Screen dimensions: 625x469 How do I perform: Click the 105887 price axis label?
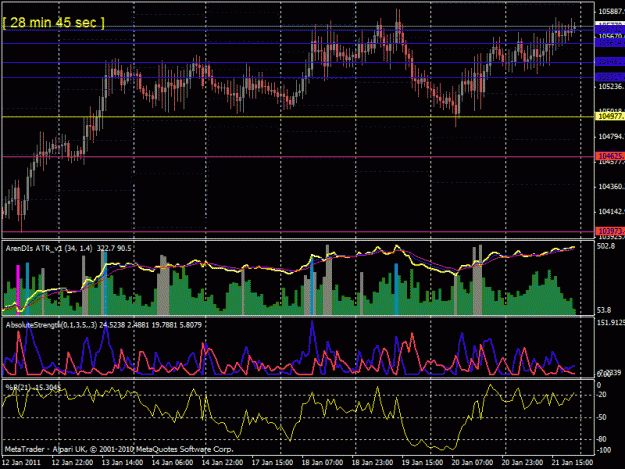pos(611,12)
